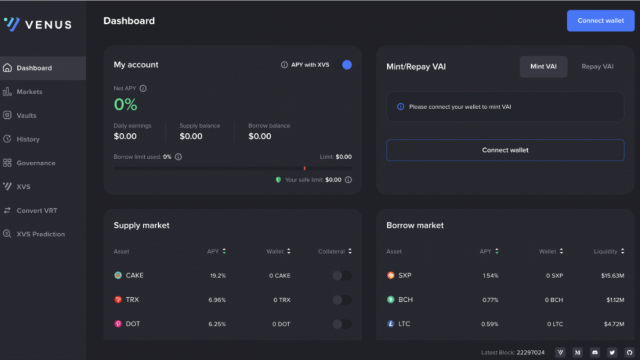Sort borrow market by APY arrows
The width and height of the screenshot is (640, 360).
(x=497, y=251)
